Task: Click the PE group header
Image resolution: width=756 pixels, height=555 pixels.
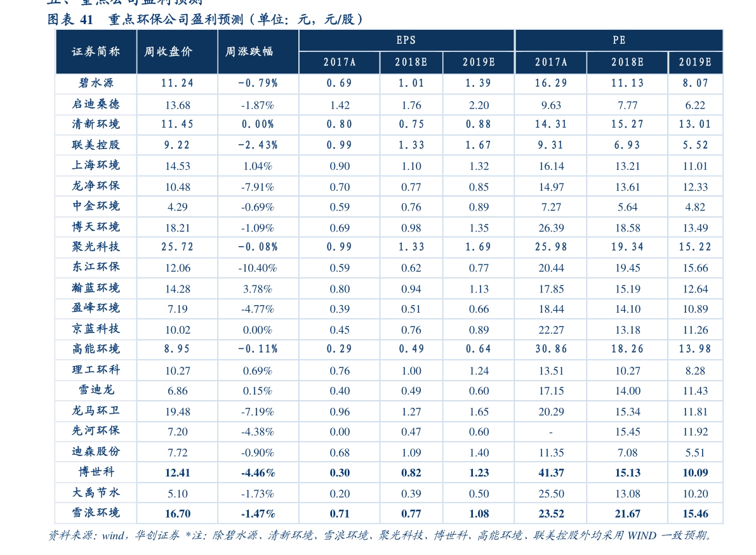Action: (x=618, y=40)
